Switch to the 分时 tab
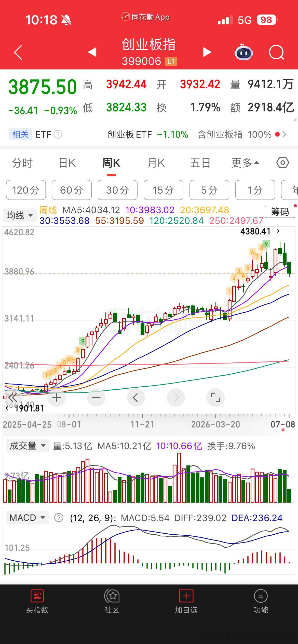 point(22,163)
